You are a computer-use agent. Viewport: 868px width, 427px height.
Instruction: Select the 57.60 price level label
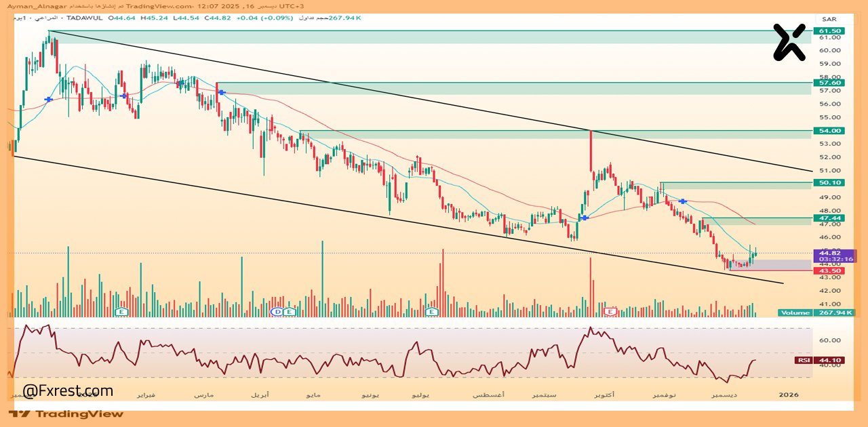[x=830, y=83]
